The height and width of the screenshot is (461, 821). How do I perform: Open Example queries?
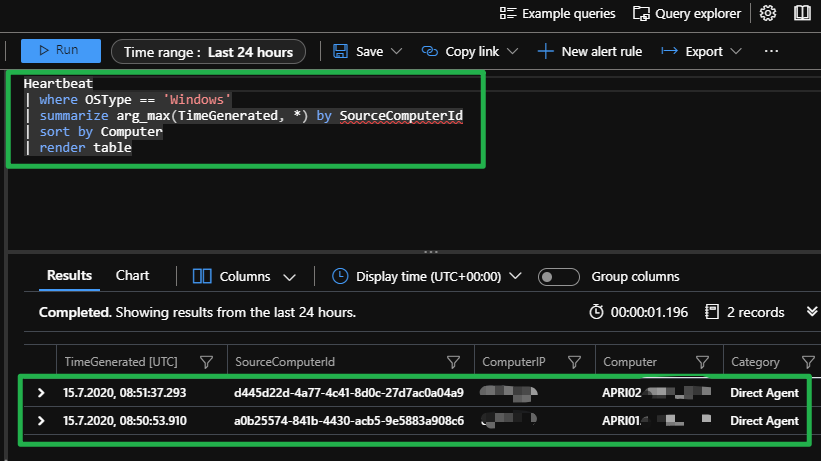point(558,14)
